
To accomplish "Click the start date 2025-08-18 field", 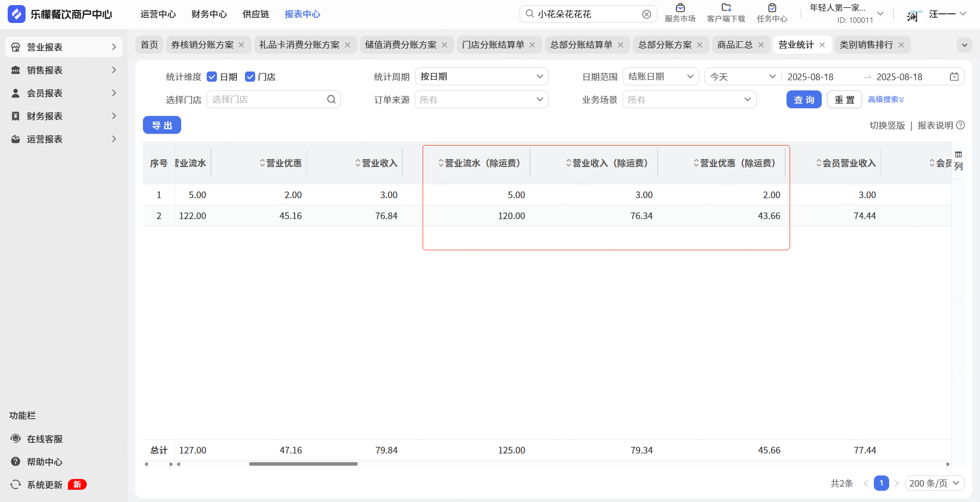I will [811, 77].
